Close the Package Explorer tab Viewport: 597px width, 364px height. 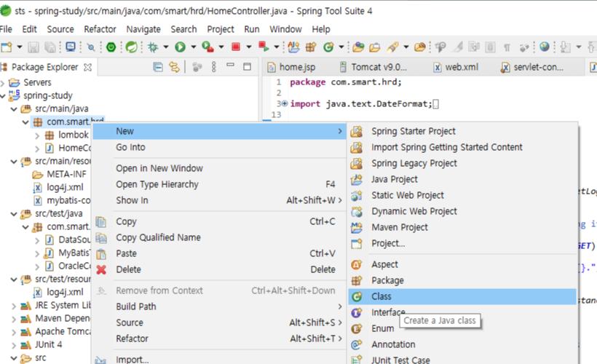pyautogui.click(x=87, y=68)
